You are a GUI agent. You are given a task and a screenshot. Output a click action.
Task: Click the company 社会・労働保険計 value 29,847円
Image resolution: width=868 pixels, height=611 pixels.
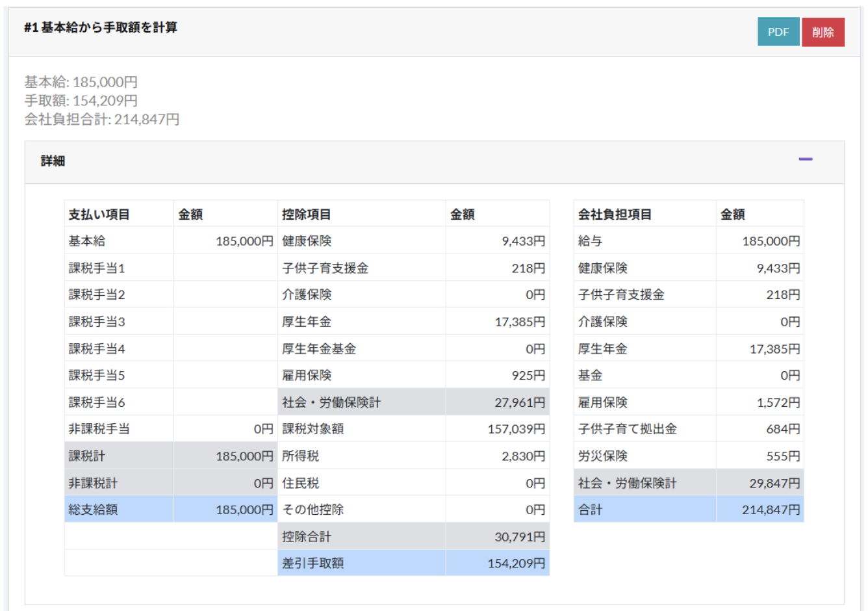[x=774, y=483]
